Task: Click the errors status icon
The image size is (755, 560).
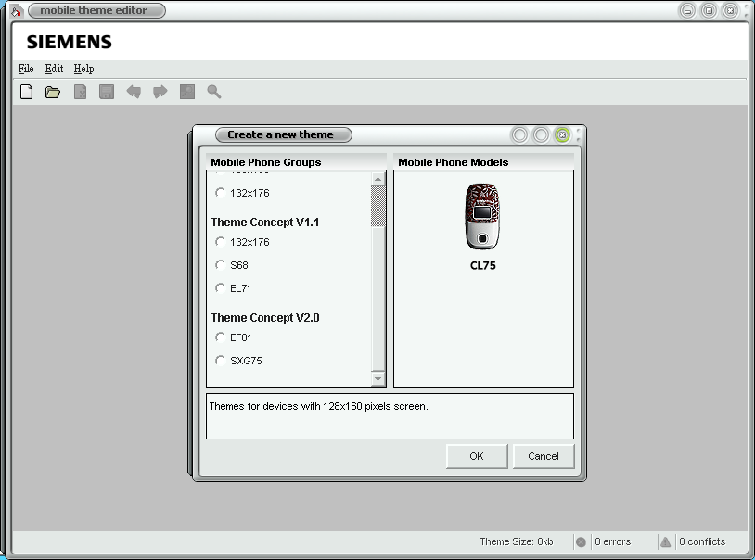Action: (x=582, y=542)
